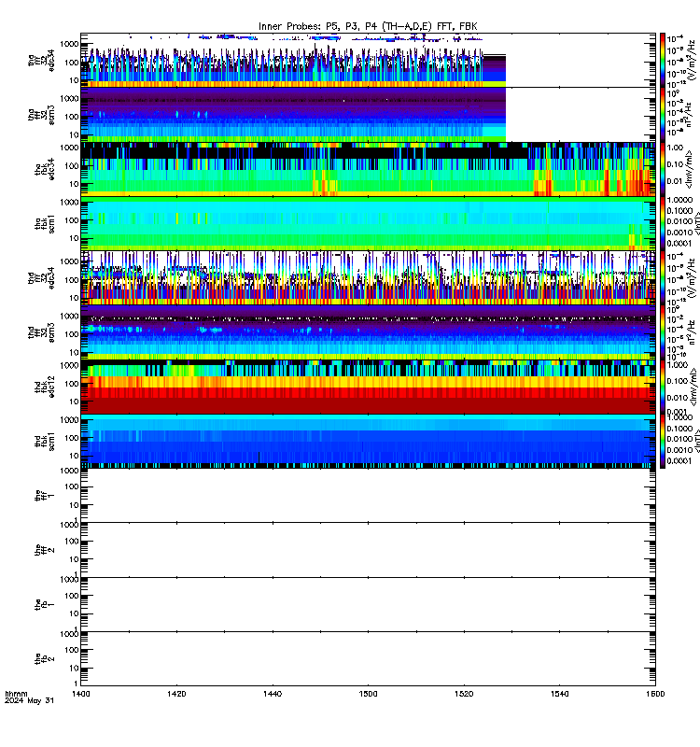Click the "hhmm" axis unit label

tap(16, 694)
